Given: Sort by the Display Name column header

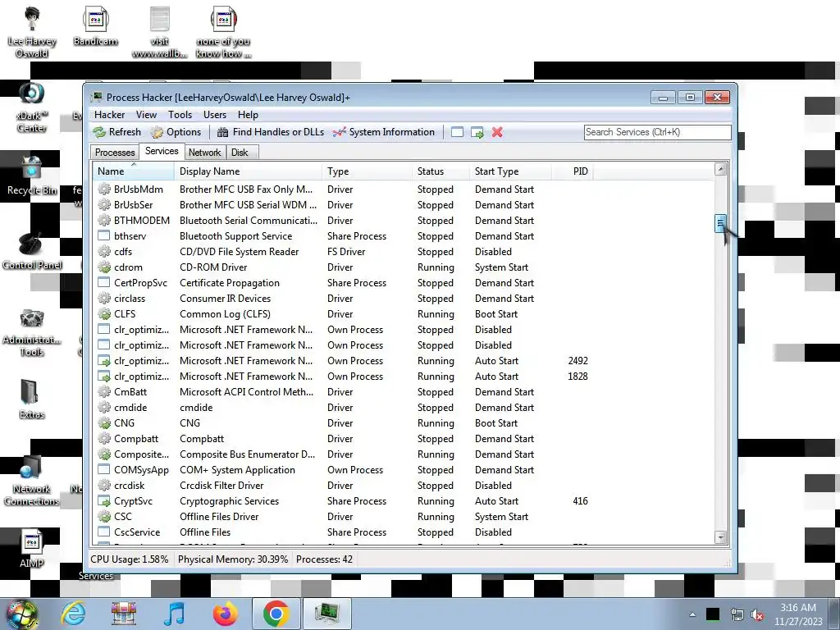Looking at the screenshot, I should coord(249,171).
